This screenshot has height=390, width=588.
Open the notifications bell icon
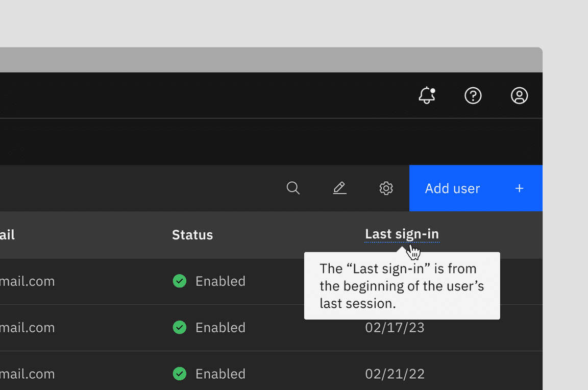(427, 95)
